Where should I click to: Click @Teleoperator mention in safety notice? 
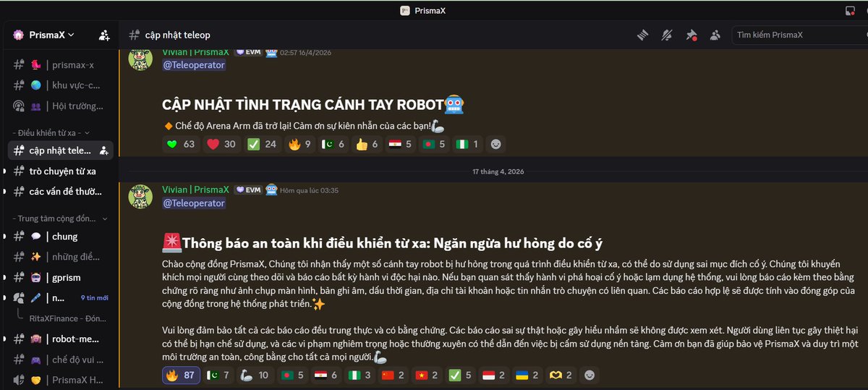[194, 203]
